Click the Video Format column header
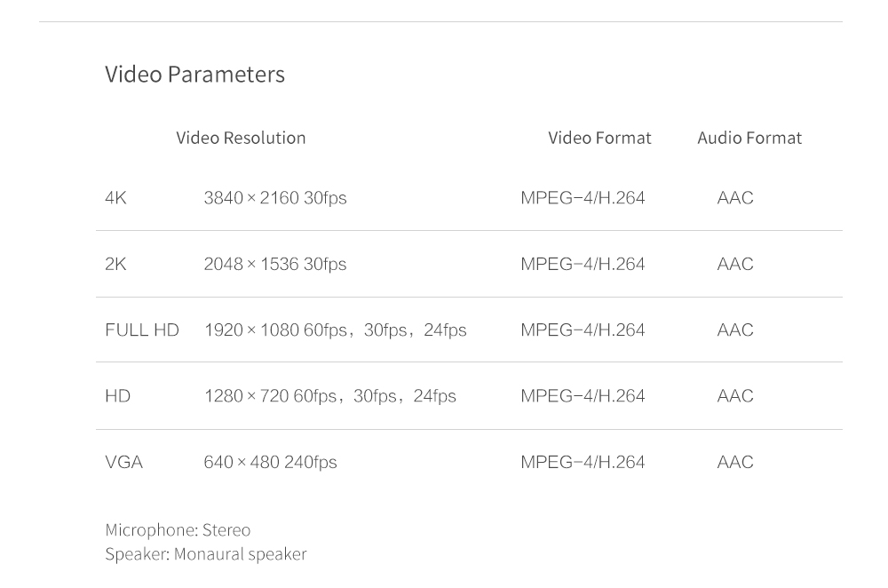This screenshot has height=588, width=888. [599, 138]
